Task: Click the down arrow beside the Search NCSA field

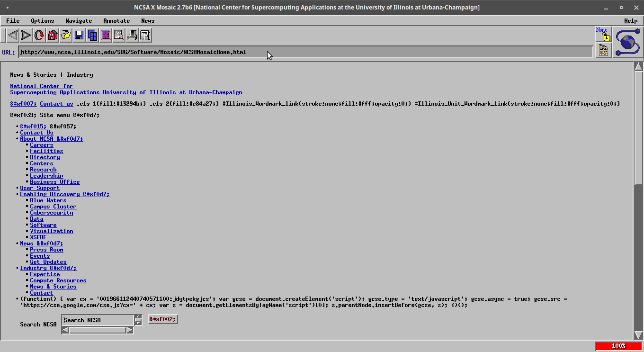Action: coord(138,323)
